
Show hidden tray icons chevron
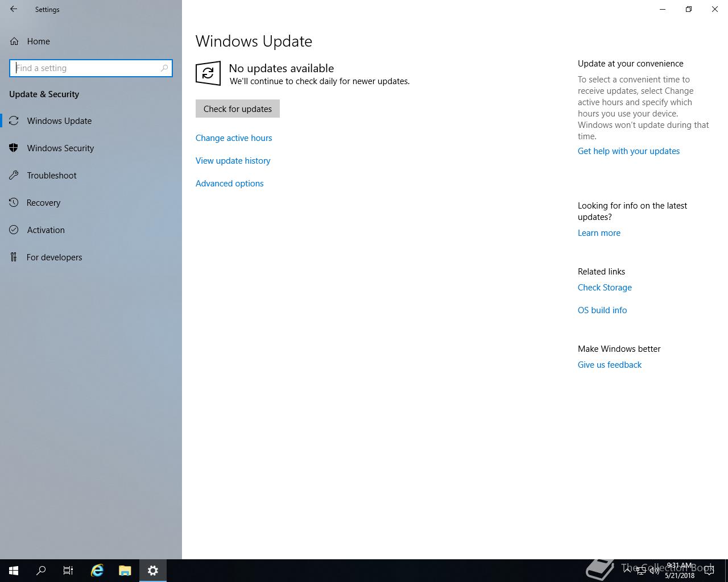[627, 570]
